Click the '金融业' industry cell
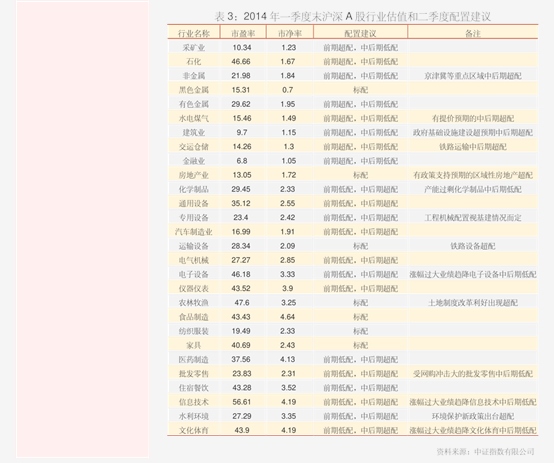554x463 pixels. tap(194, 161)
